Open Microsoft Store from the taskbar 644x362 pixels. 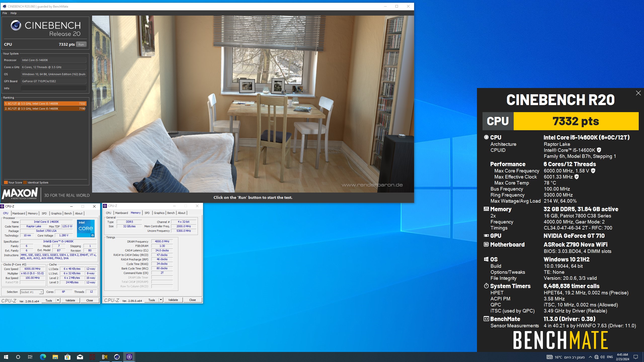click(67, 357)
